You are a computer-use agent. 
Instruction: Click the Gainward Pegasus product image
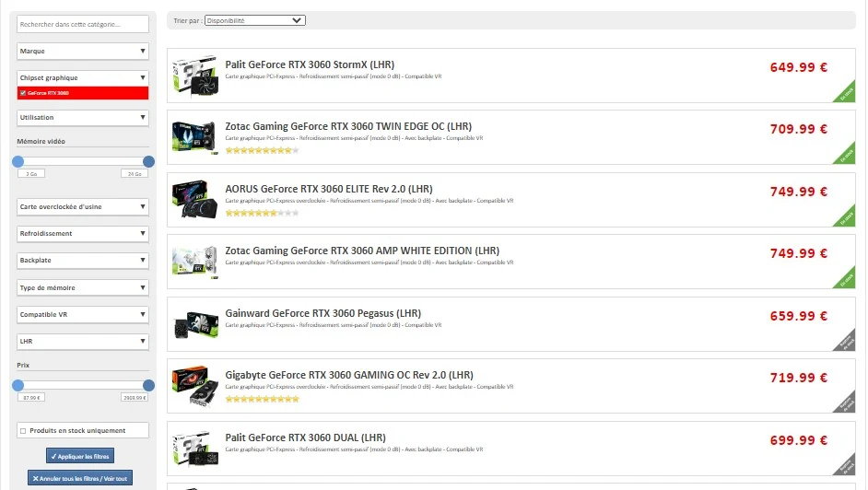point(194,324)
